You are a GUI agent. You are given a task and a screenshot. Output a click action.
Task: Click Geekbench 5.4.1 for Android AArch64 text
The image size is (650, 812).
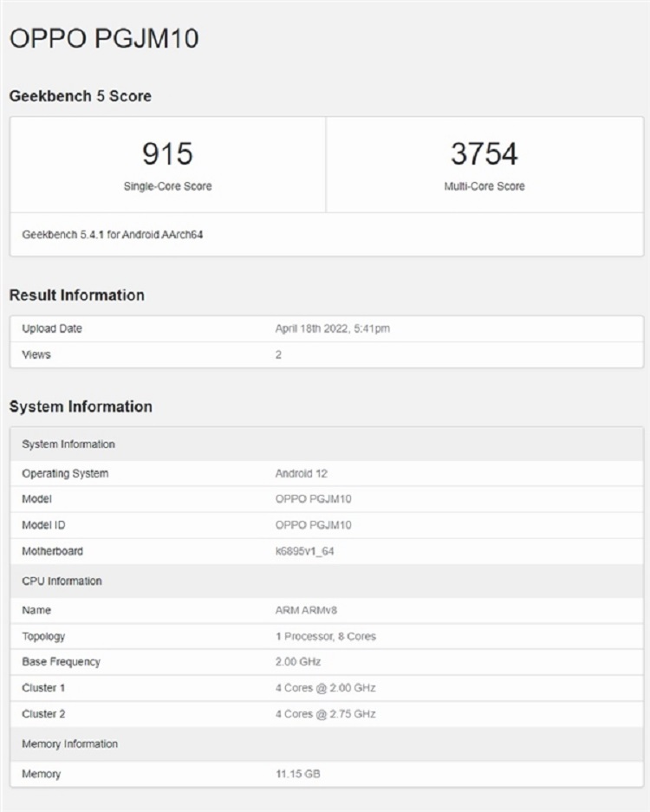113,235
